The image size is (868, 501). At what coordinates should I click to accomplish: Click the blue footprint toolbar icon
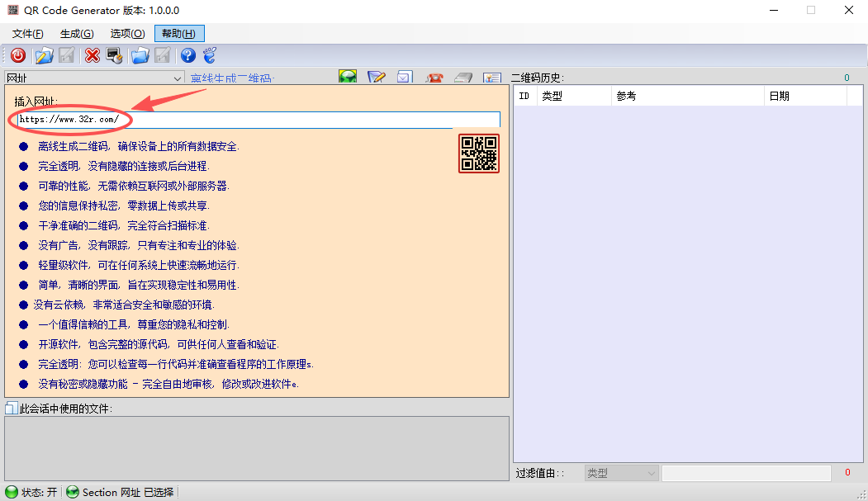(210, 55)
